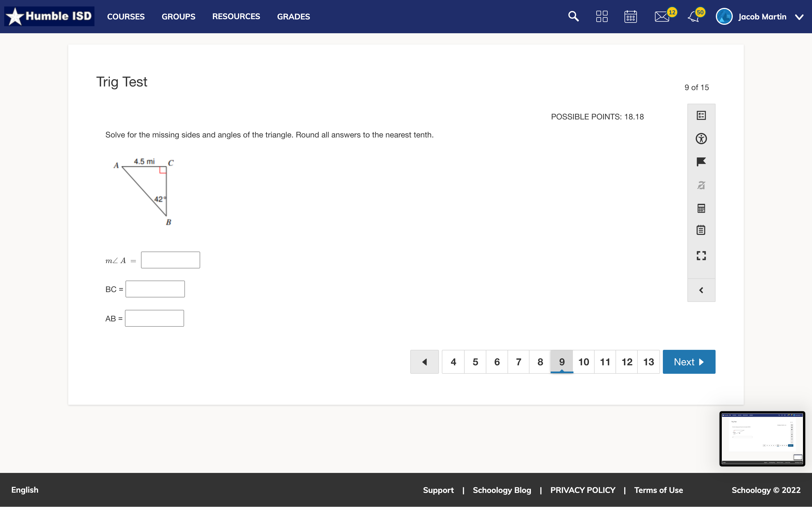Image resolution: width=812 pixels, height=507 pixels.
Task: Open notifications showing 50 alerts
Action: click(x=693, y=16)
